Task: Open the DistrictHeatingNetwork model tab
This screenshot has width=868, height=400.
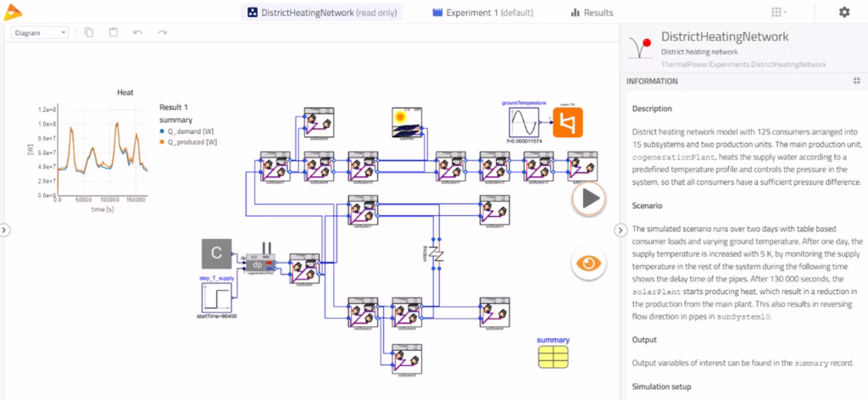Action: point(321,12)
